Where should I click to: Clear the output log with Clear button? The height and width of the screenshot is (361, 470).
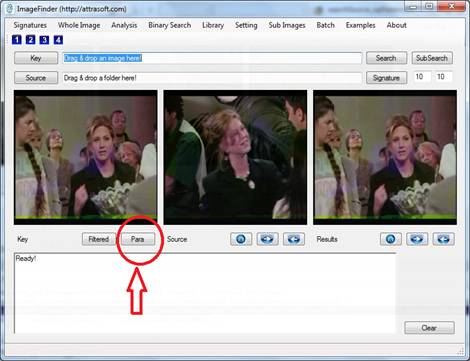tap(429, 328)
